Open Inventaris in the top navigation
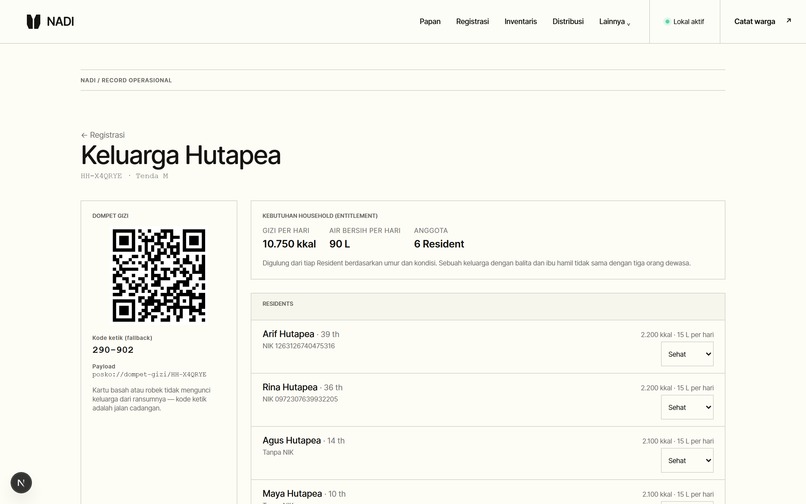 click(x=520, y=22)
